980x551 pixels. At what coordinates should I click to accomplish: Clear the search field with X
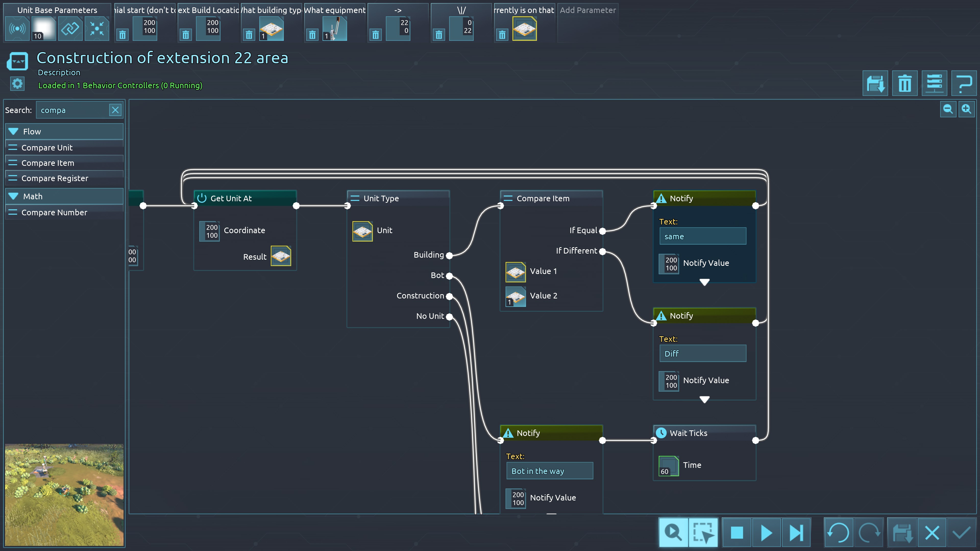[x=115, y=110]
